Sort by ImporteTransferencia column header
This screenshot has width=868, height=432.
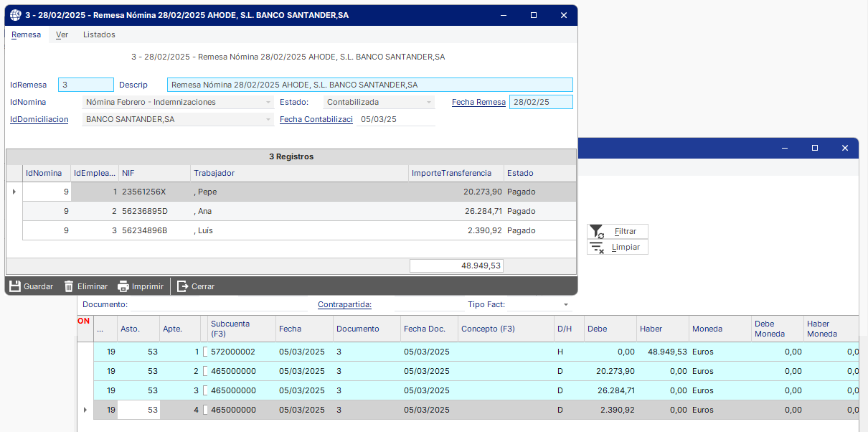456,173
